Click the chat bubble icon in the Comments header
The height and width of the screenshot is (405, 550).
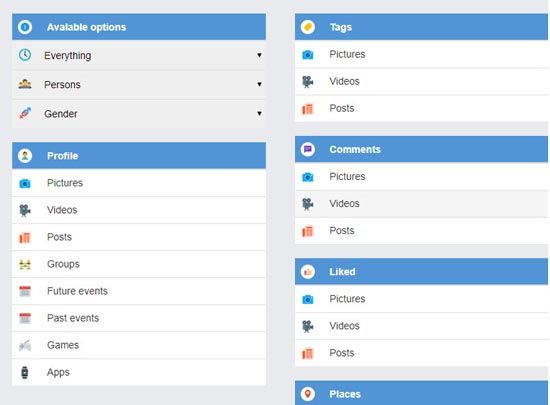tap(308, 149)
